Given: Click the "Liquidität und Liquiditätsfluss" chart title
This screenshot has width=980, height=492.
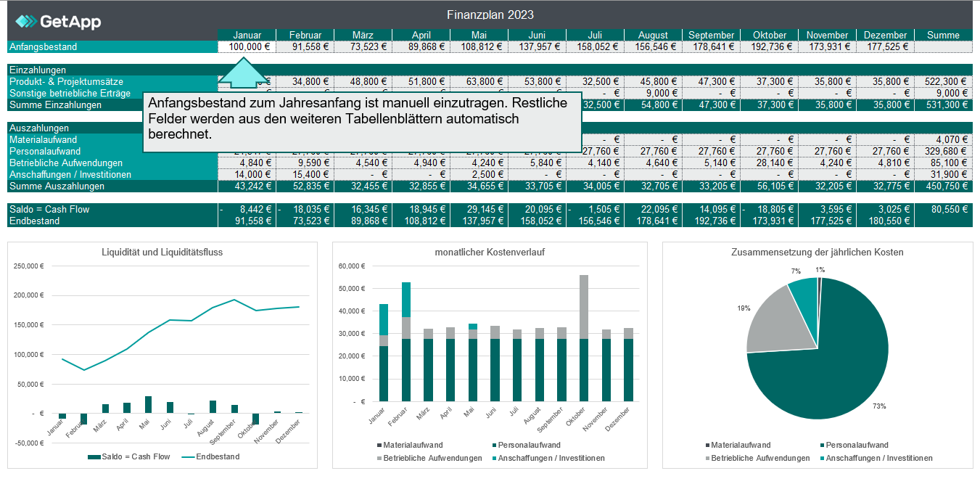Looking at the screenshot, I should pyautogui.click(x=161, y=253).
